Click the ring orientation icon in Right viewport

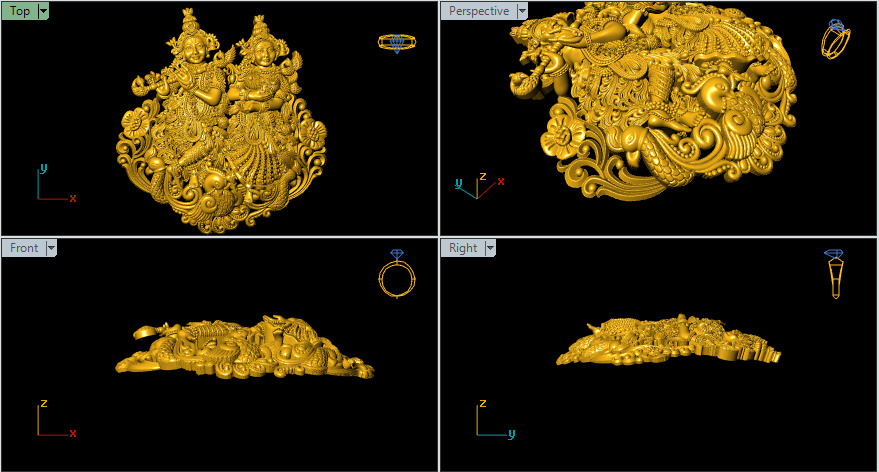point(834,274)
